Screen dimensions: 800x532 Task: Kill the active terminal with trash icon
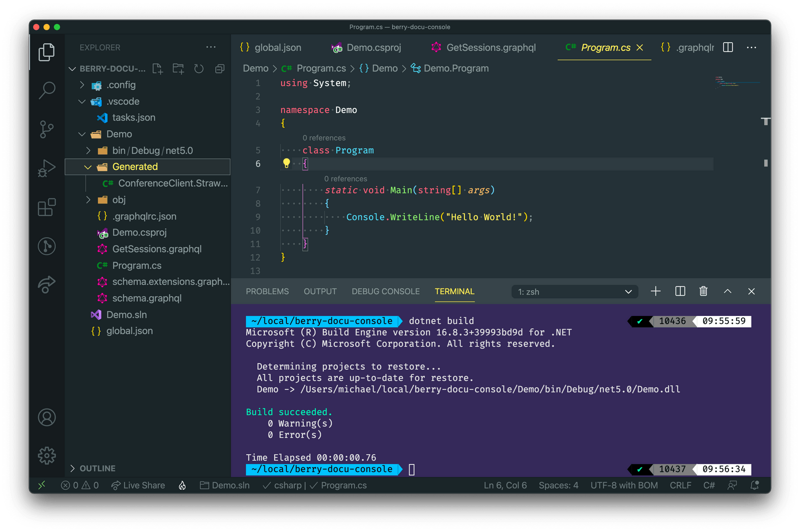pyautogui.click(x=703, y=291)
